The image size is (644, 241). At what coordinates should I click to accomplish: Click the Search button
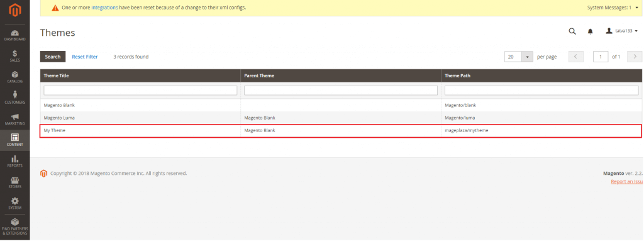tap(53, 57)
